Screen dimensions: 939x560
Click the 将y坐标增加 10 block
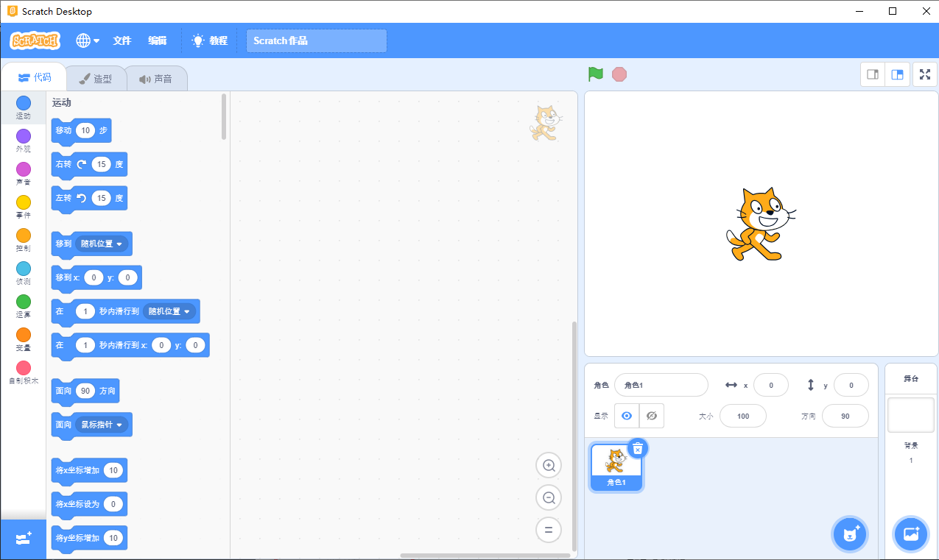click(x=89, y=538)
